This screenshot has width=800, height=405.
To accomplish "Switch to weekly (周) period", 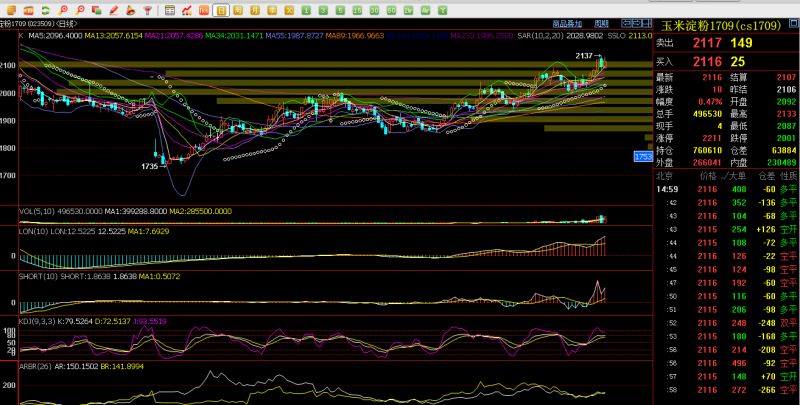I will (238, 10).
